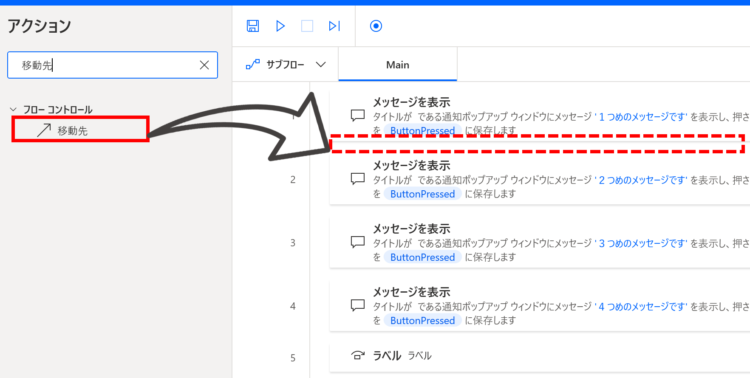Click the action search field containing 移動先
Viewport: 750px width, 378px height.
coord(112,65)
